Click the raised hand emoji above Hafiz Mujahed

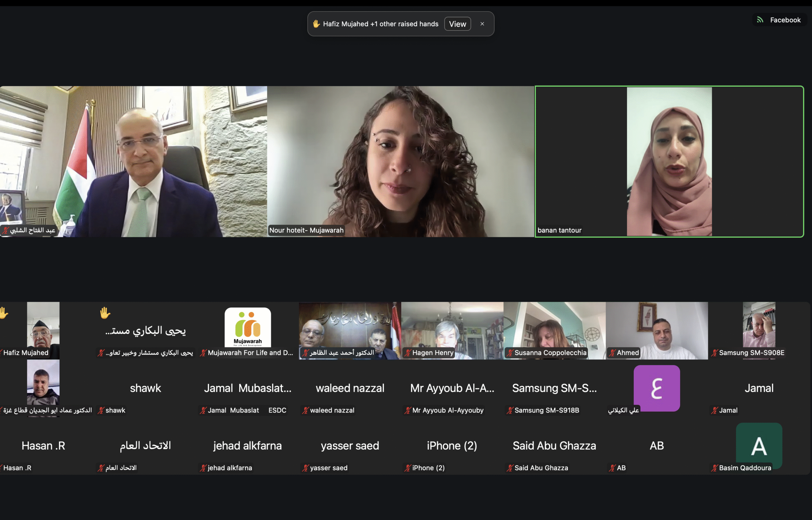tap(4, 313)
